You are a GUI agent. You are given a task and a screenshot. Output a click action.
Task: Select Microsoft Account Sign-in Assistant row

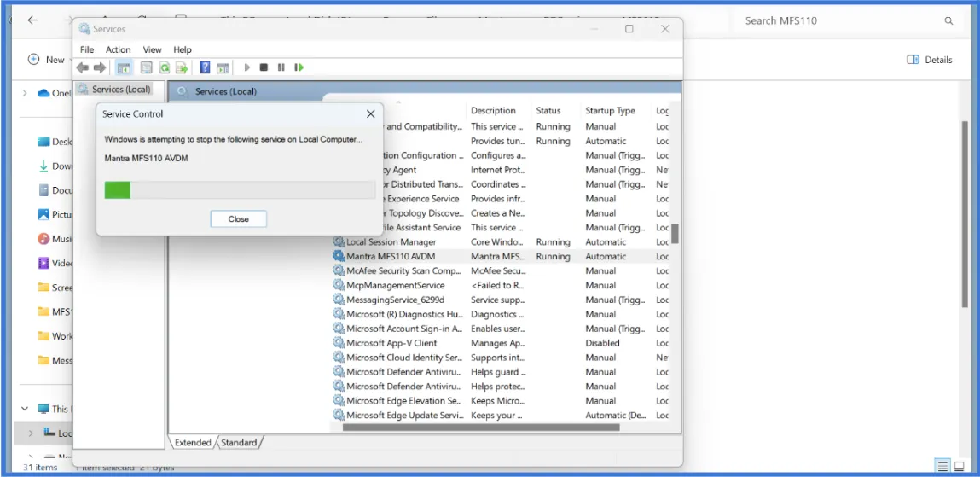click(501, 329)
